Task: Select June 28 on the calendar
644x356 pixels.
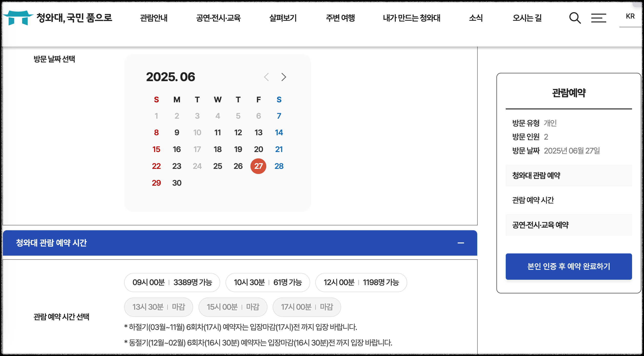Action: (x=279, y=166)
